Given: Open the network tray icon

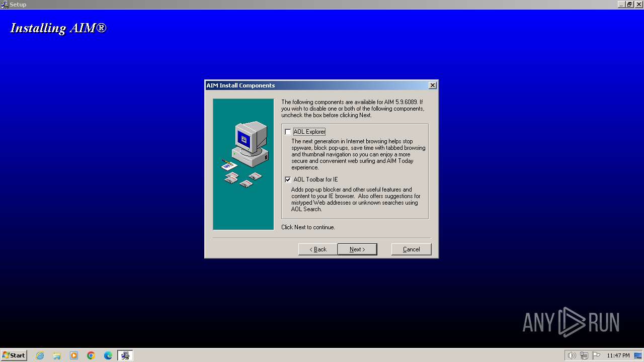Looking at the screenshot, I should tap(584, 355).
